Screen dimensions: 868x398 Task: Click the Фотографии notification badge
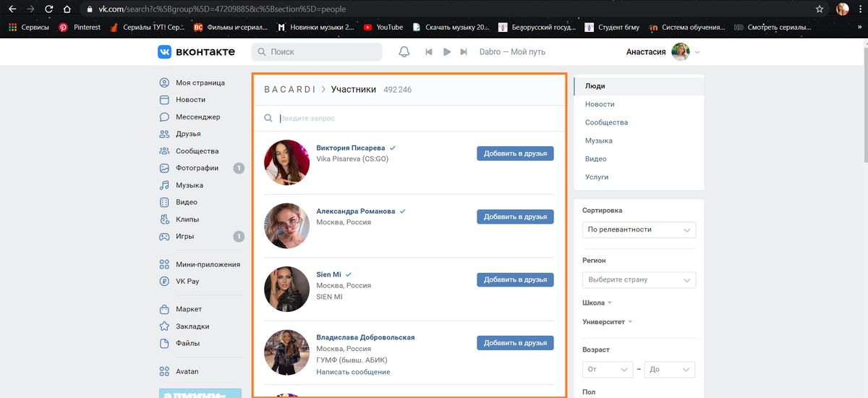coord(239,168)
